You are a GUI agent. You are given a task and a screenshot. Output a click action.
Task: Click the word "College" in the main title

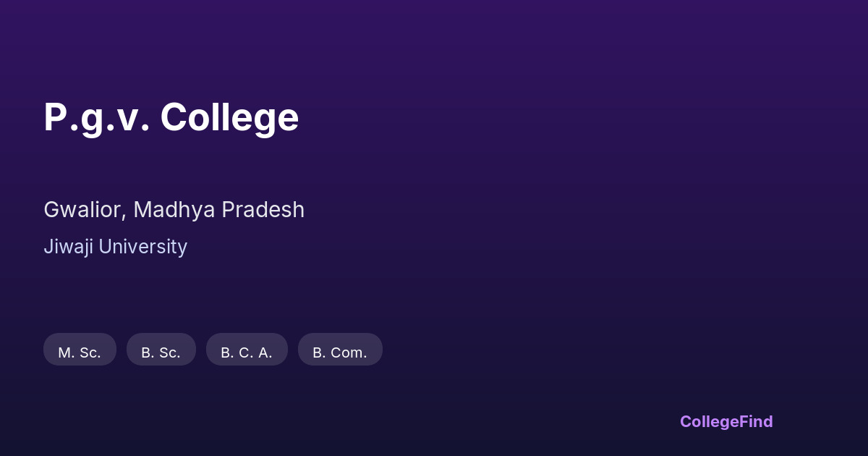[x=229, y=117]
